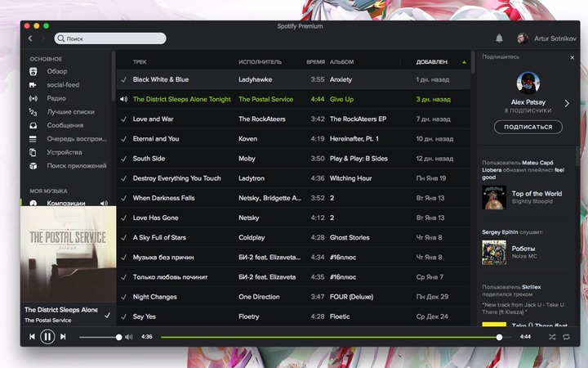Show next suggested user after Alex Patsay
588x368 pixels.
coord(567,103)
